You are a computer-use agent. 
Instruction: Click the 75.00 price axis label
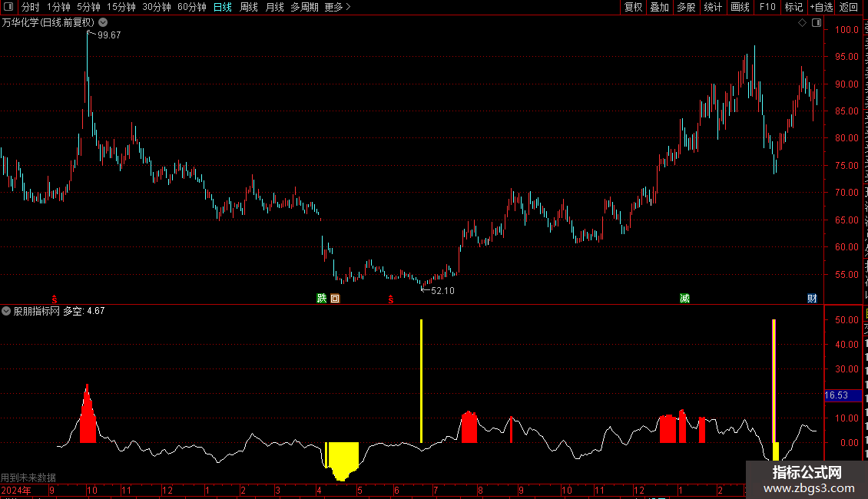pyautogui.click(x=846, y=165)
